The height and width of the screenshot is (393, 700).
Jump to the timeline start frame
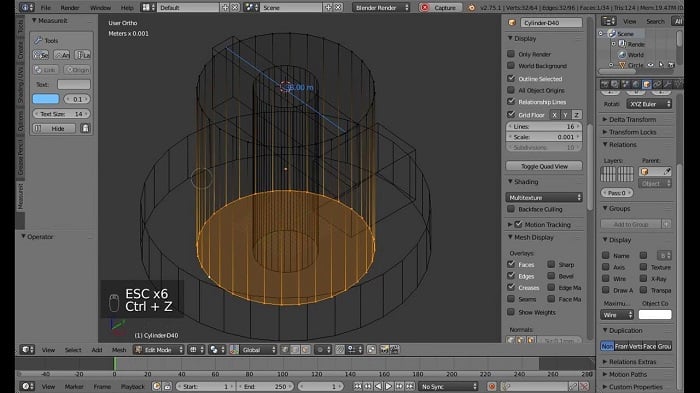click(x=357, y=386)
